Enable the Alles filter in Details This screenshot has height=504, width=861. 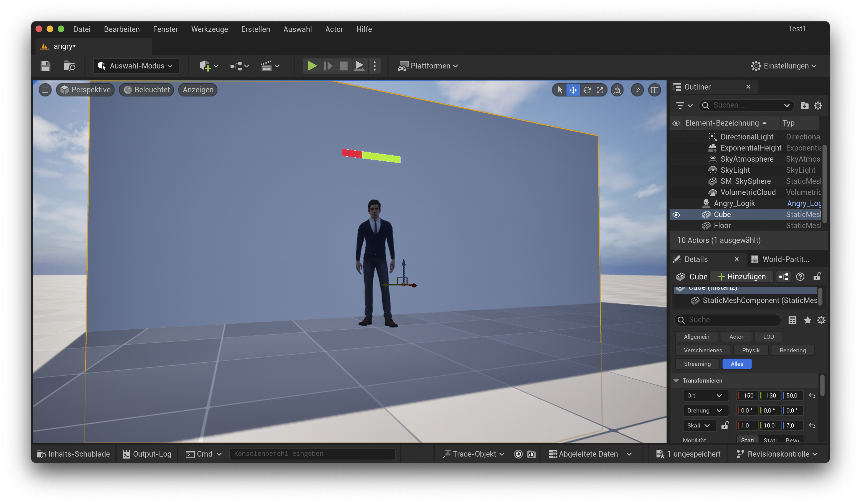pos(737,364)
